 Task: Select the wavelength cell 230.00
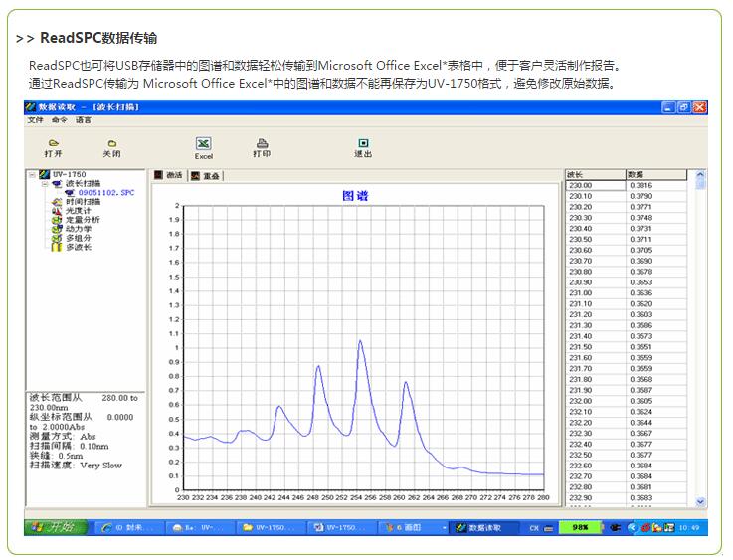click(x=595, y=186)
